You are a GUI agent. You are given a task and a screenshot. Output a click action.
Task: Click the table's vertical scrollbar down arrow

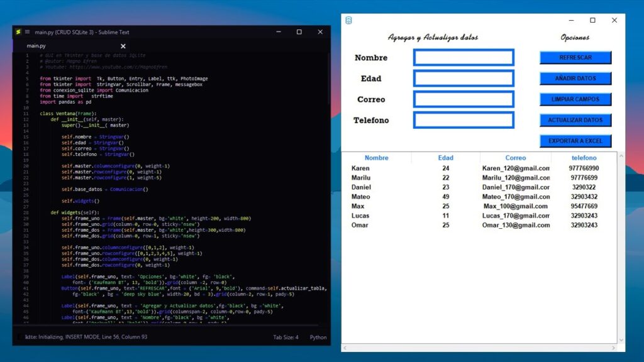pyautogui.click(x=621, y=340)
